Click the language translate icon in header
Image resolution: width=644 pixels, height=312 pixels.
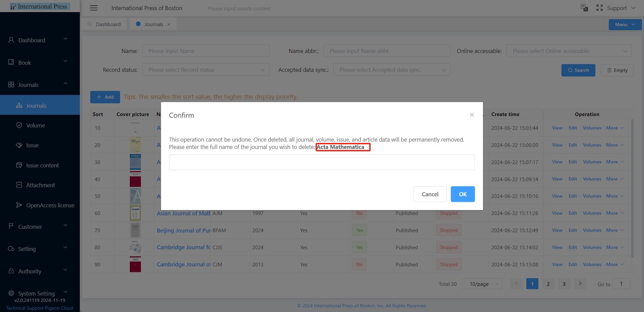click(x=584, y=8)
